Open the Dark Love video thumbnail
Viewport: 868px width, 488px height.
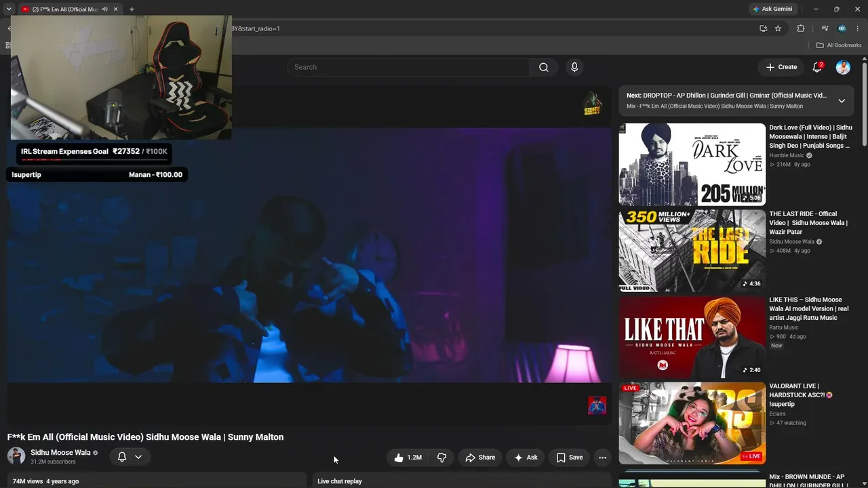[x=692, y=164]
